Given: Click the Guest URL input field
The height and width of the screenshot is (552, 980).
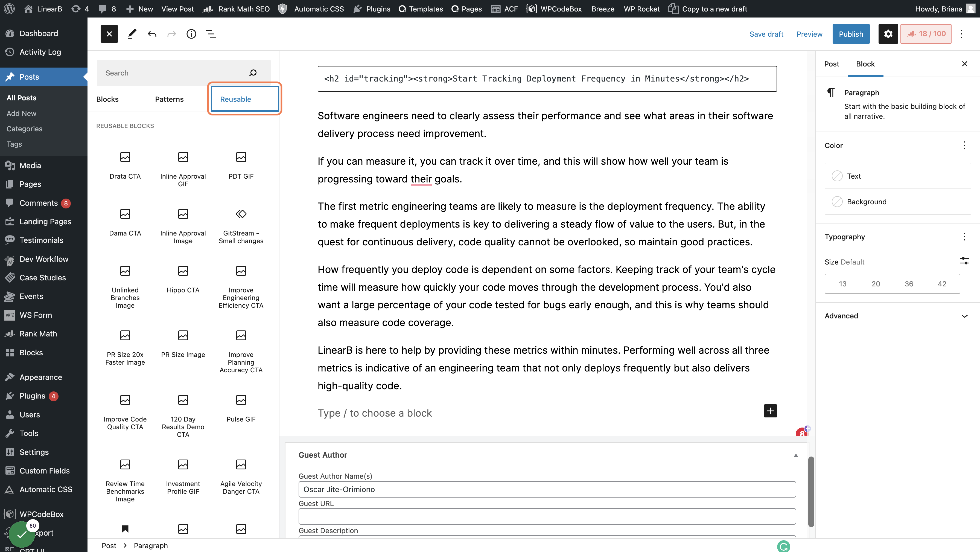Looking at the screenshot, I should click(x=547, y=517).
